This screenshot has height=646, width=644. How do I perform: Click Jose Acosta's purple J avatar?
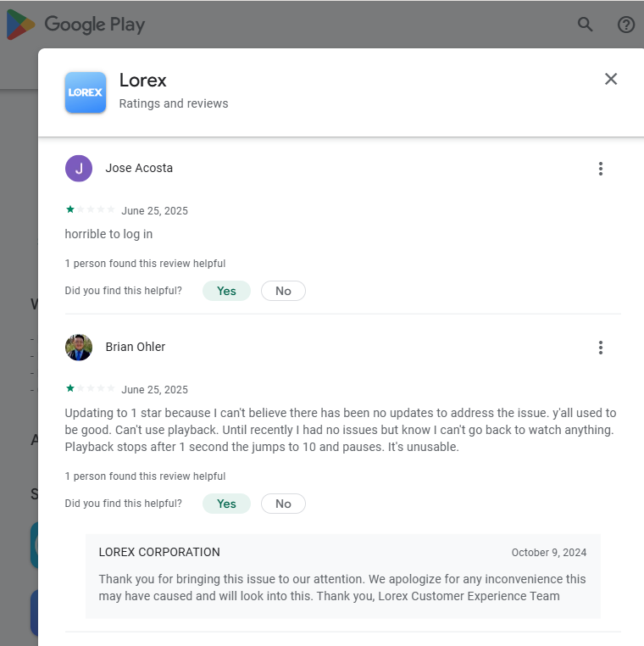point(79,169)
